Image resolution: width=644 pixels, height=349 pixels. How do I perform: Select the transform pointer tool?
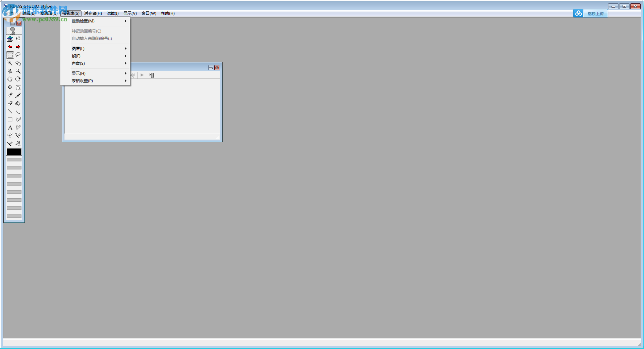pos(10,71)
